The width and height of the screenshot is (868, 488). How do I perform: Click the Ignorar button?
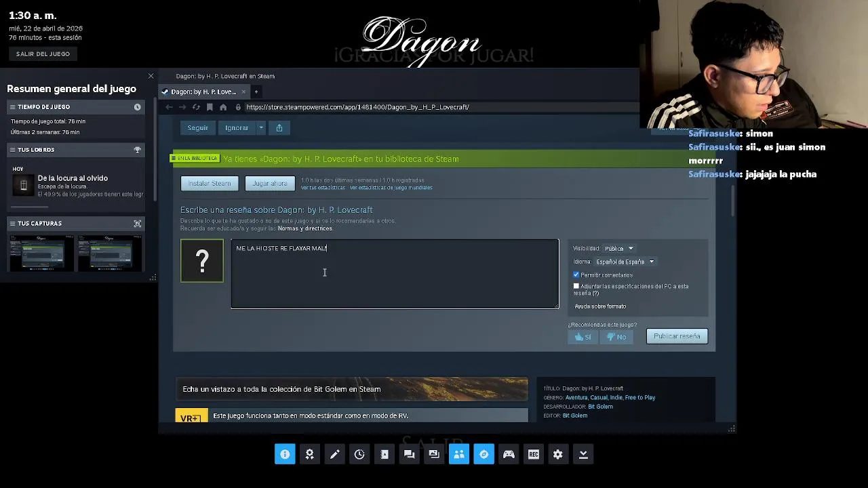(x=237, y=127)
